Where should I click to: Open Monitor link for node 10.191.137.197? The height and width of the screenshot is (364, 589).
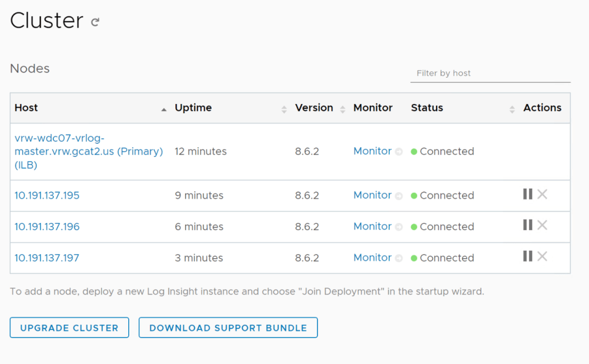click(x=372, y=258)
